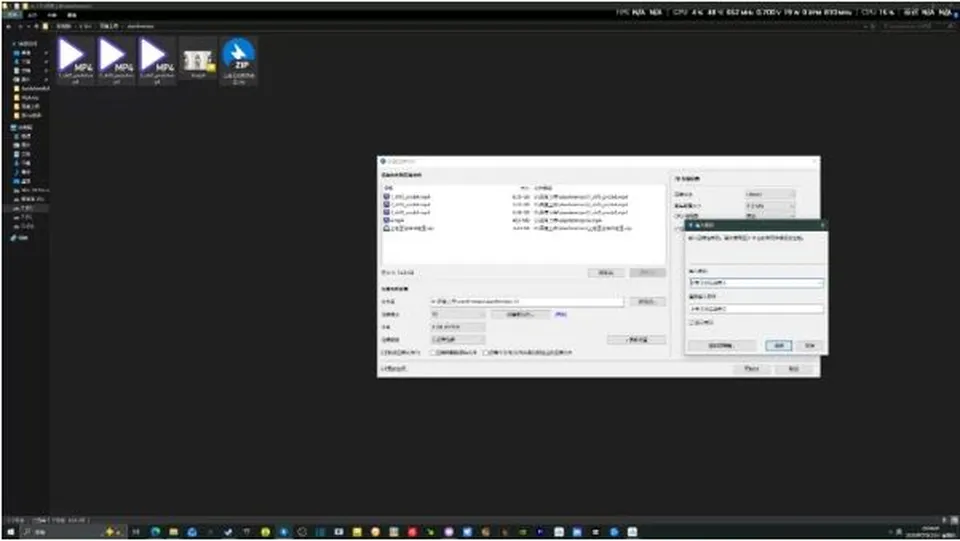Viewport: 960px width, 541px height.
Task: Switch Explorer to large icons view in status bar
Action: coord(954,520)
